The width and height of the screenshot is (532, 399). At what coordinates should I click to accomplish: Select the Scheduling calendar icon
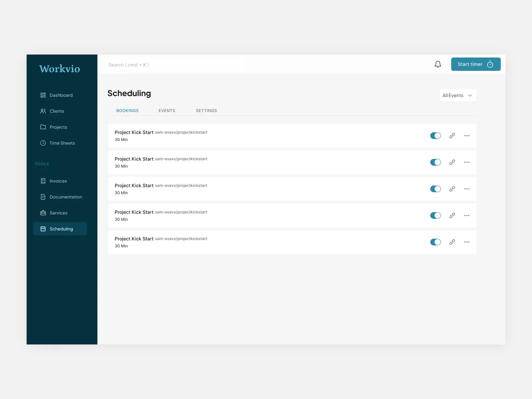coord(43,229)
